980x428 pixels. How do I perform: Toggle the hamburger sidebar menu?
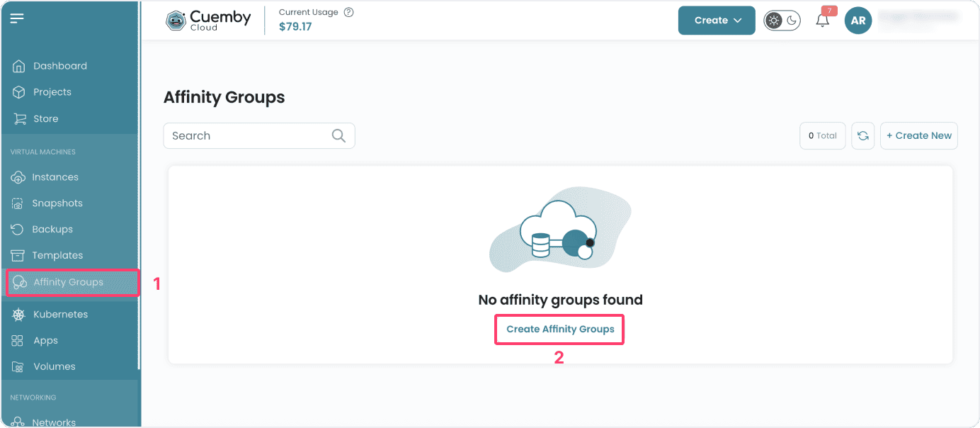tap(17, 18)
